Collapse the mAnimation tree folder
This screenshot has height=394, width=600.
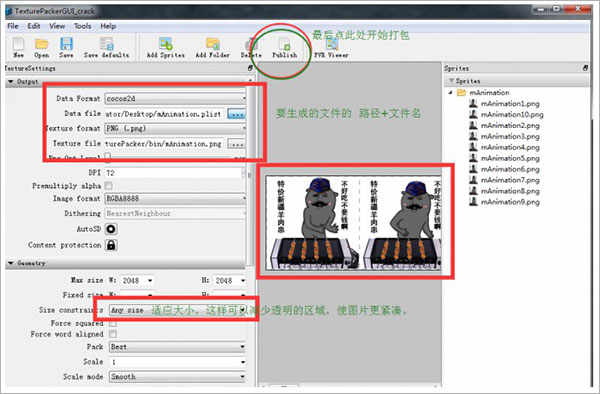click(450, 93)
